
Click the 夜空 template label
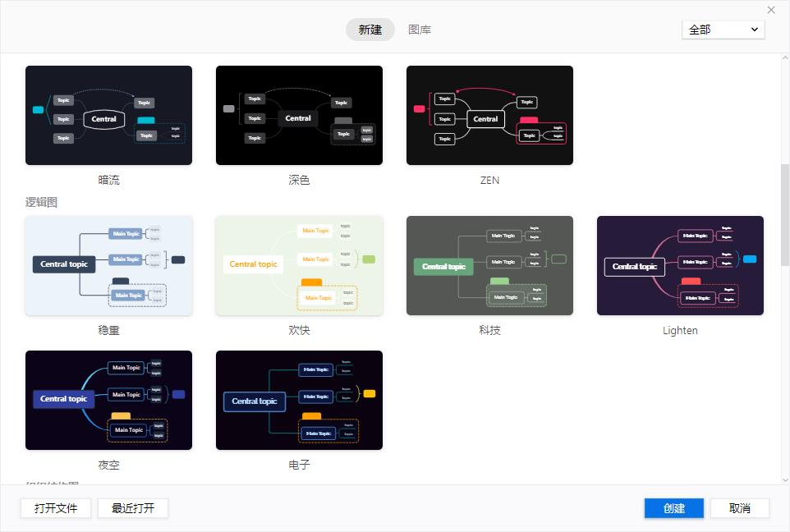109,465
